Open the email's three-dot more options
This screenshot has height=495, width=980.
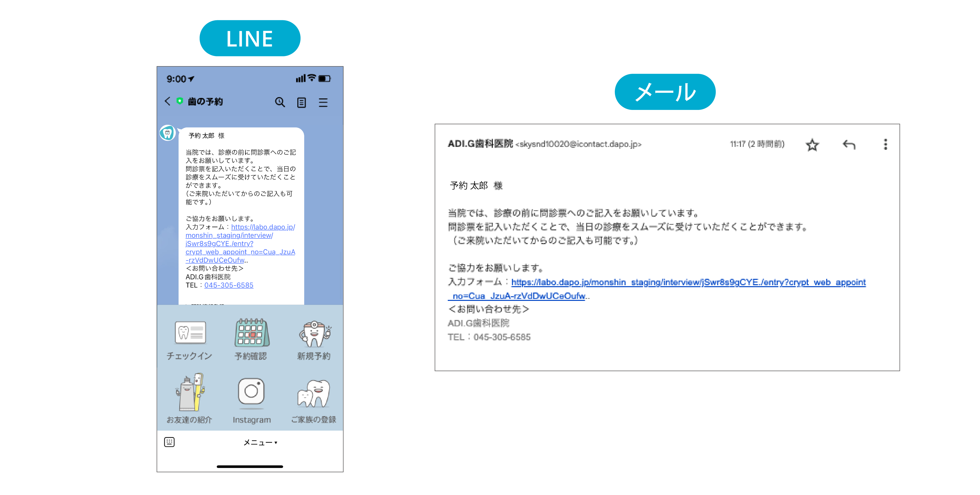885,144
